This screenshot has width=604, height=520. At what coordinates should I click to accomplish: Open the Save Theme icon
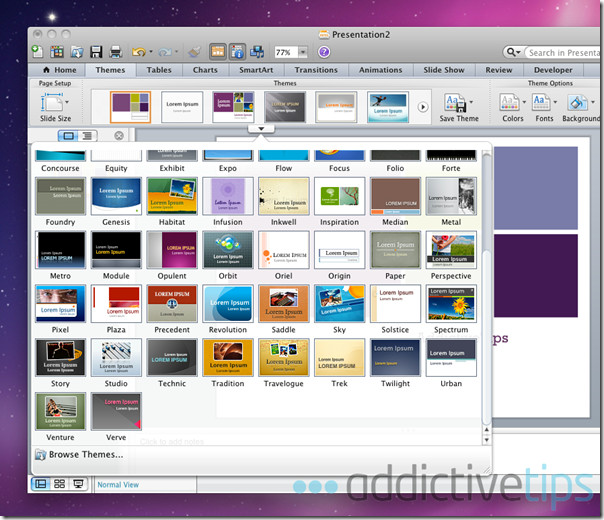455,103
